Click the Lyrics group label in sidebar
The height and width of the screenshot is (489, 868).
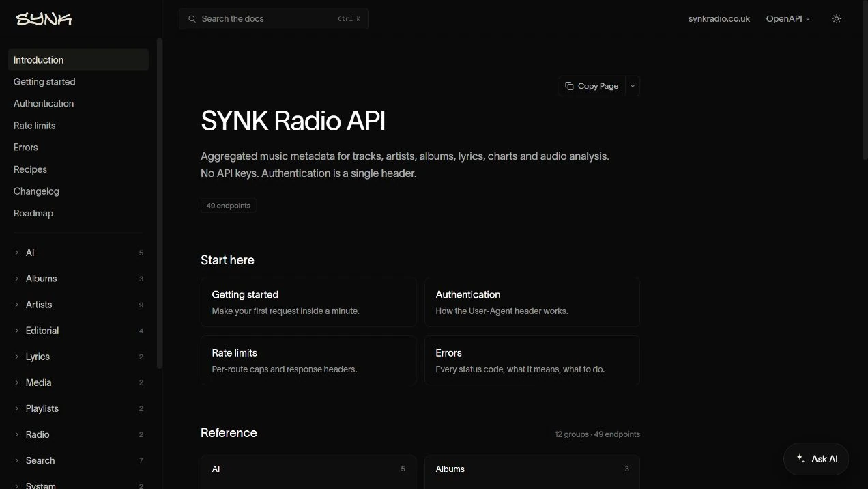38,357
